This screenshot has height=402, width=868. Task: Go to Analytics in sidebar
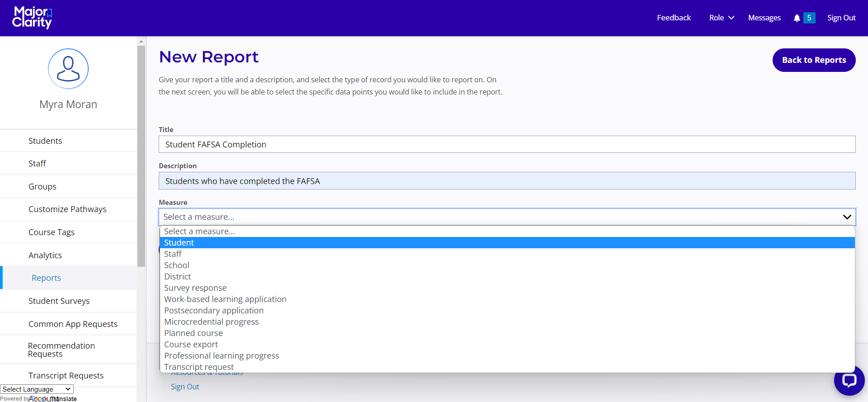pyautogui.click(x=45, y=255)
